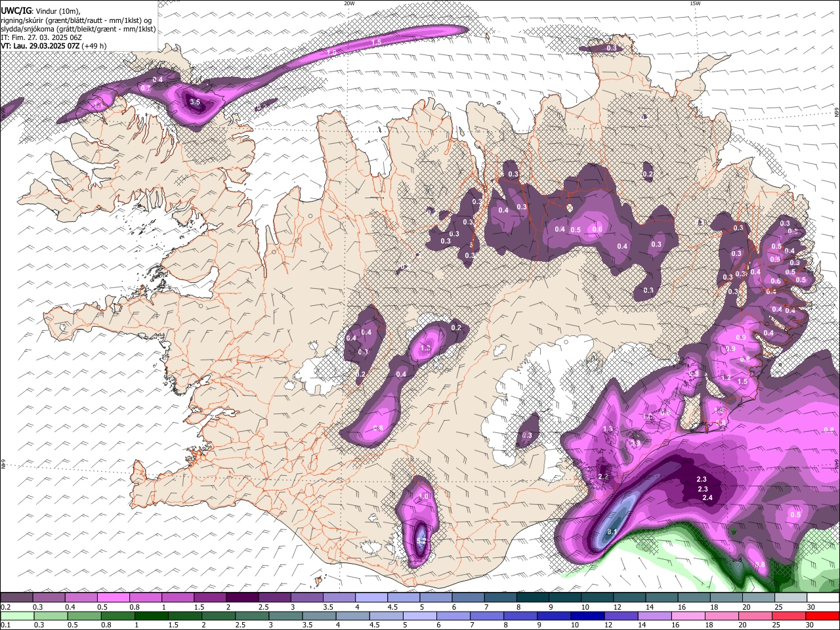Viewport: 840px width, 630px height.
Task: Click the 2.4 value label off the southeast coast
Action: pos(707,498)
